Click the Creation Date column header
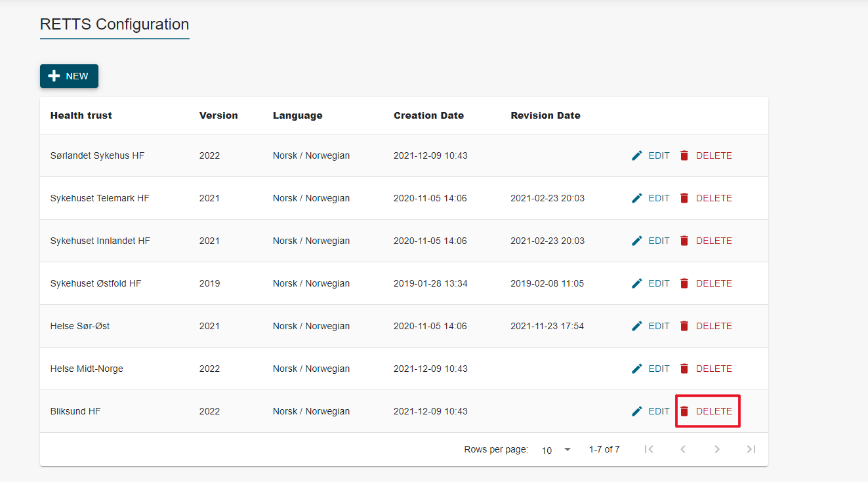 428,115
